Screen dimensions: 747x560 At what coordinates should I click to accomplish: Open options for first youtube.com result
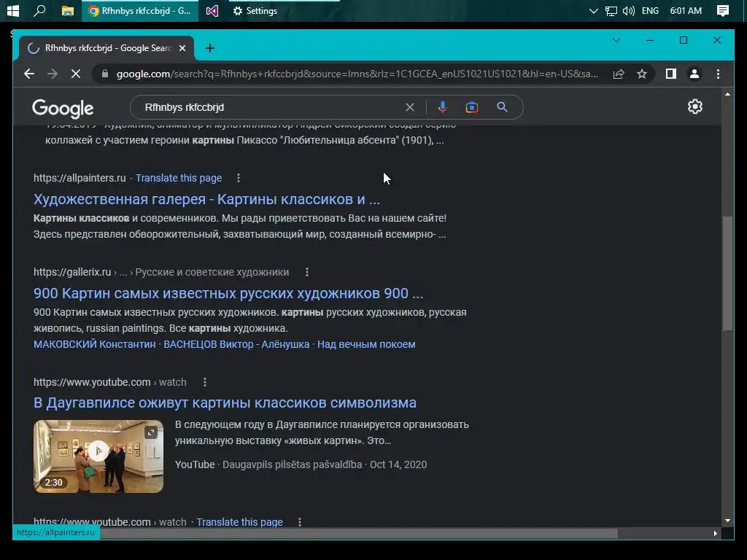pyautogui.click(x=205, y=382)
